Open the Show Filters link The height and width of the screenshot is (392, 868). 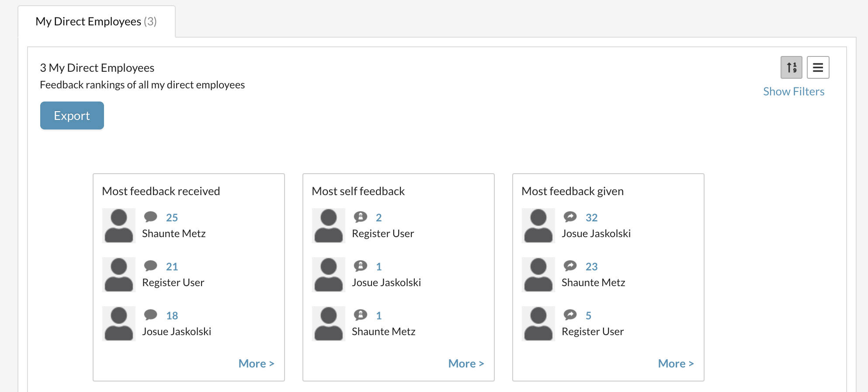tap(794, 91)
